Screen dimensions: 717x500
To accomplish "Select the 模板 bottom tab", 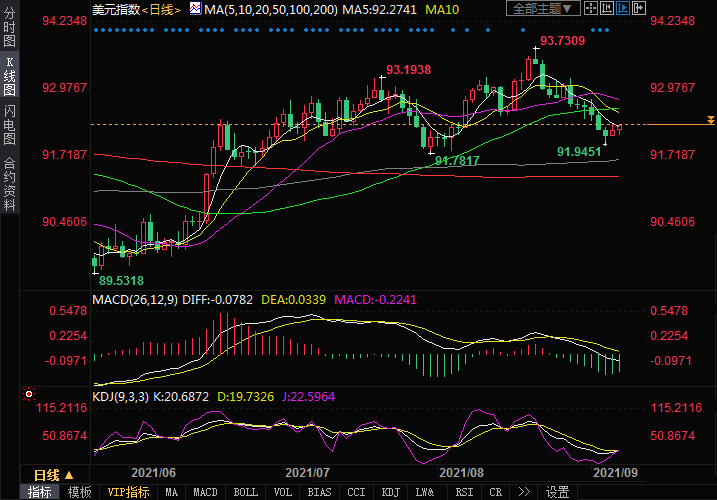I will point(80,492).
